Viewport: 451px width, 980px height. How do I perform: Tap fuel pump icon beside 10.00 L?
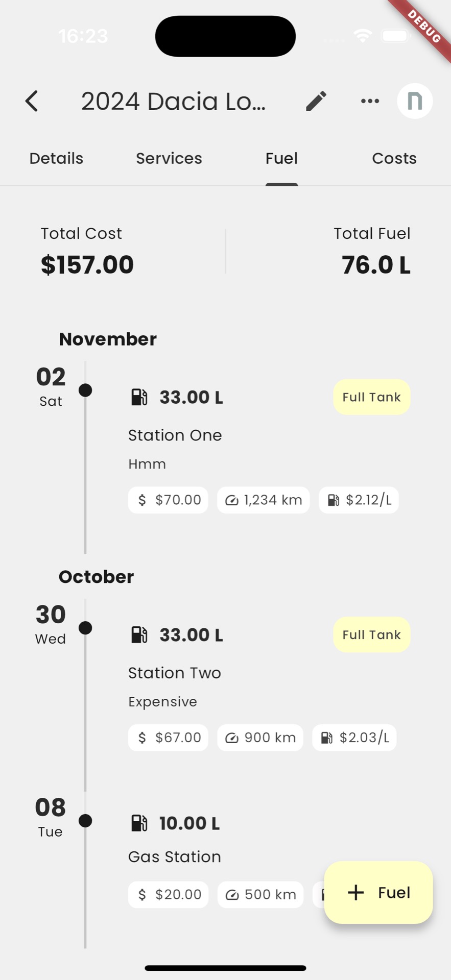139,823
